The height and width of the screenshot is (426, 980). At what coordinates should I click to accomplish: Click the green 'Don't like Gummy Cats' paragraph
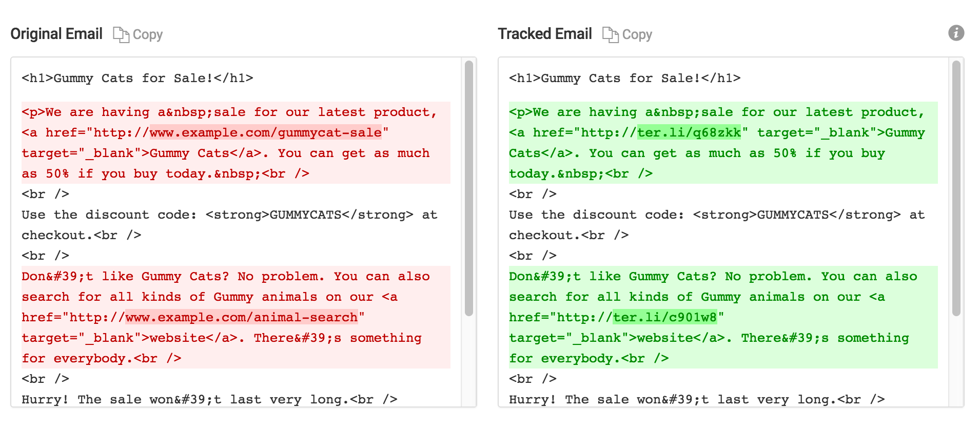pos(723,317)
